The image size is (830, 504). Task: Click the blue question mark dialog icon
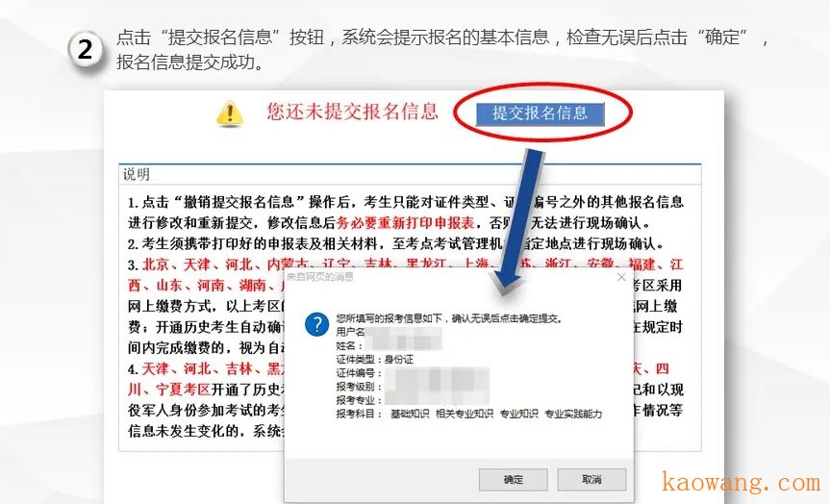(317, 324)
